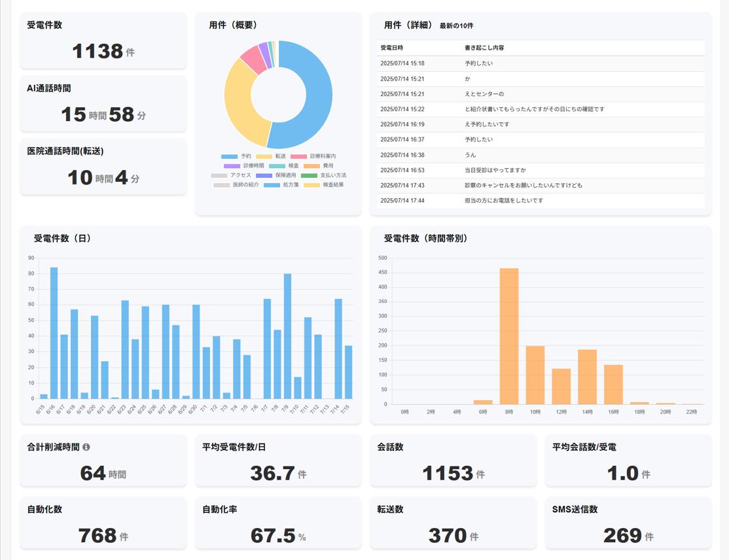Select the 支払い方法 green legend item
Screen dimensions: 729x560
click(x=309, y=175)
